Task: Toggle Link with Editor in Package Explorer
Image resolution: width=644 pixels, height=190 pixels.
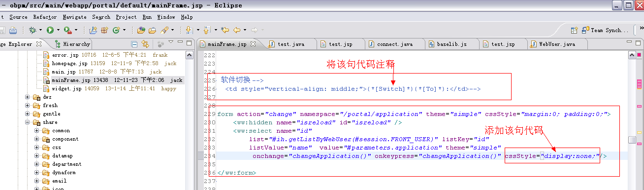Action: (145, 44)
